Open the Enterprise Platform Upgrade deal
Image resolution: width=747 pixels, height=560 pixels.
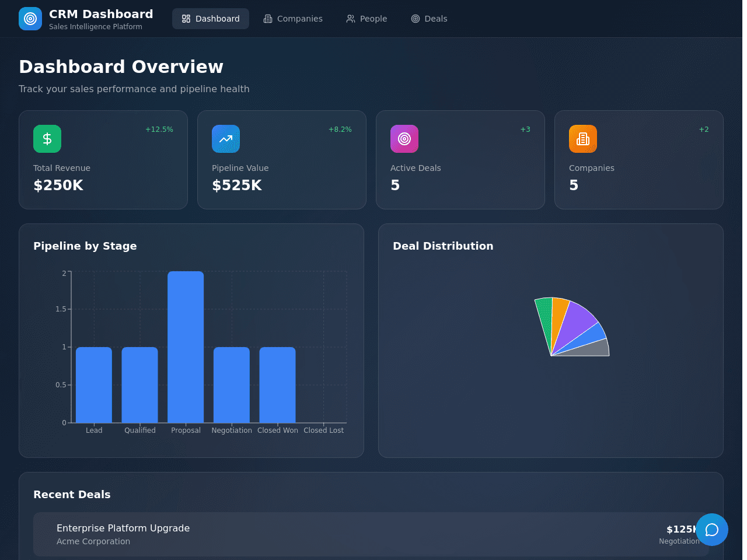(371, 534)
